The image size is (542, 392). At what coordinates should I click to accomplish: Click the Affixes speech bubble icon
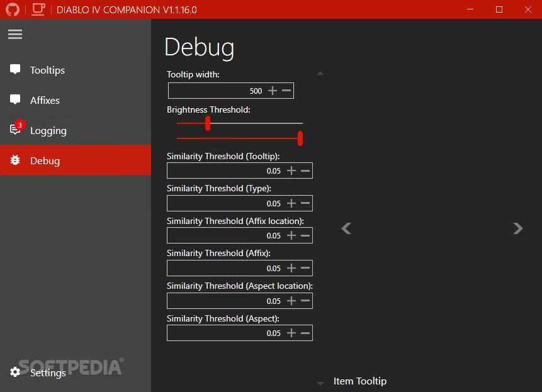pos(15,100)
